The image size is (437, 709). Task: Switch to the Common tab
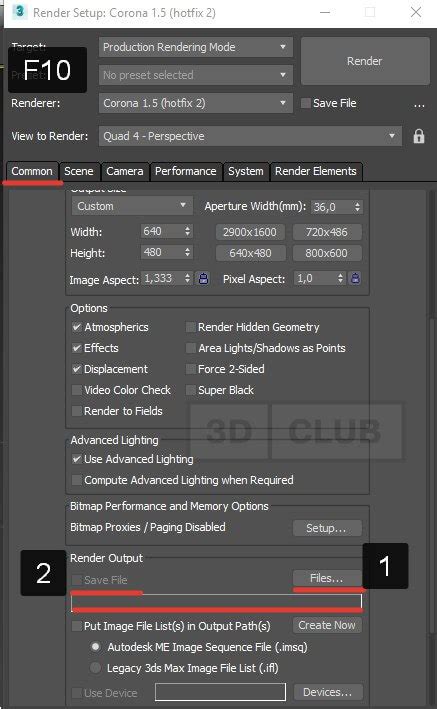pyautogui.click(x=32, y=171)
